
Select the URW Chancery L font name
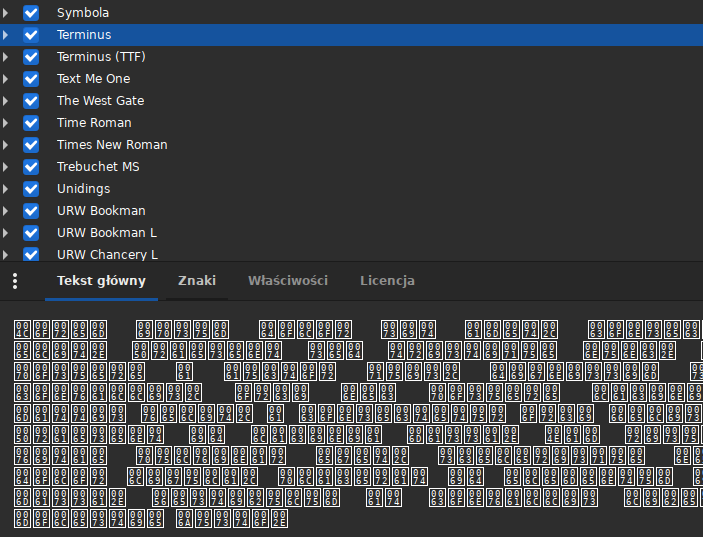coord(107,254)
